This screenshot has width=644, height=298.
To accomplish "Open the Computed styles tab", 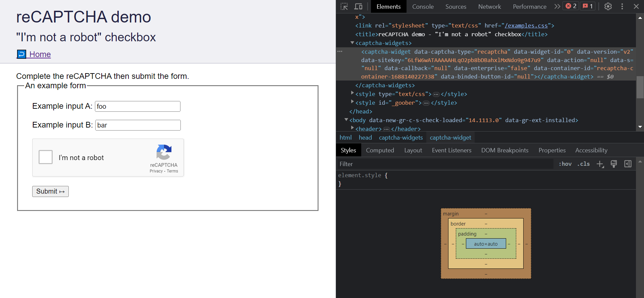I will 380,150.
